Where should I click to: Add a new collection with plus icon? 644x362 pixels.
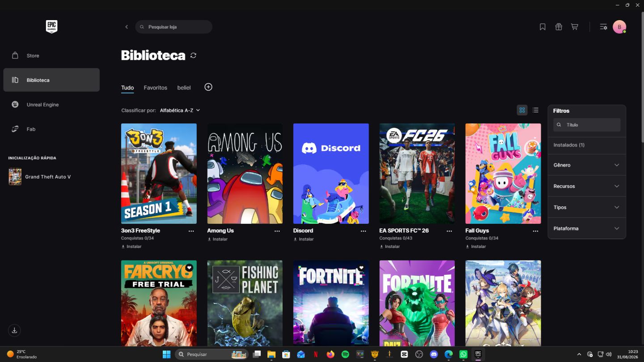[x=208, y=87]
